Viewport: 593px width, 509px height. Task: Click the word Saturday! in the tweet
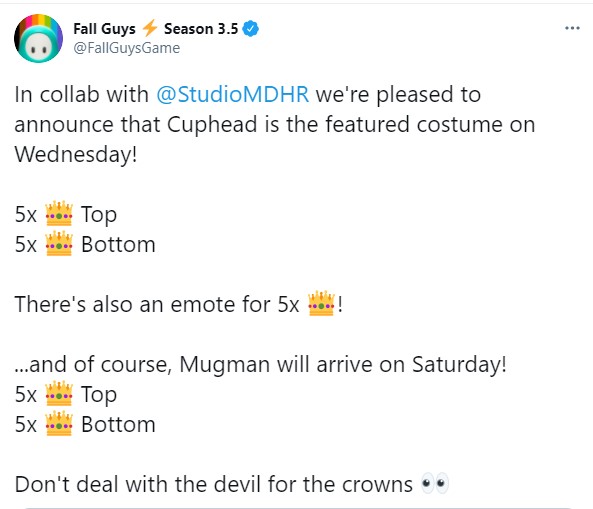click(459, 365)
